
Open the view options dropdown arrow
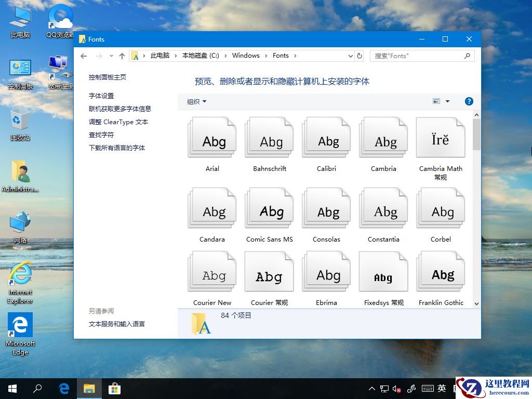pyautogui.click(x=447, y=101)
